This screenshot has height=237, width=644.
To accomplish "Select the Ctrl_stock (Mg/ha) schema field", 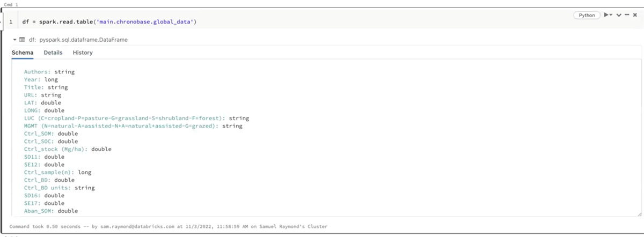I will pos(56,149).
